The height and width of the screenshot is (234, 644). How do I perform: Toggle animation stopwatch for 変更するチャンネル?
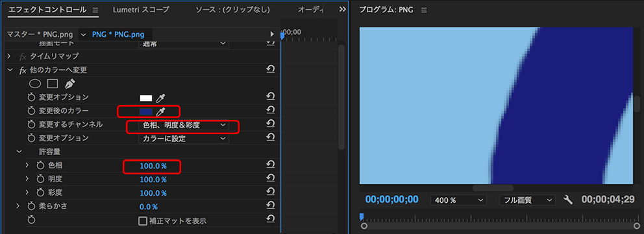tap(32, 124)
